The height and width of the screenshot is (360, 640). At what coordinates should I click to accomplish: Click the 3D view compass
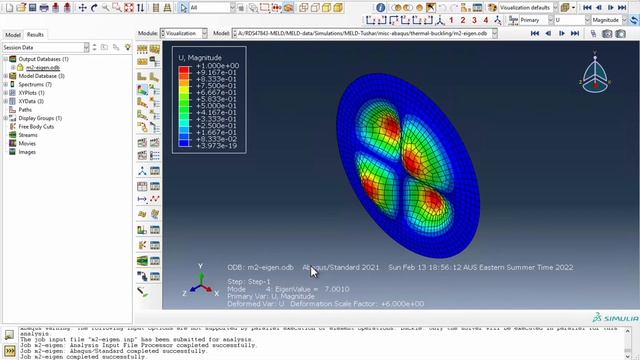[595, 72]
